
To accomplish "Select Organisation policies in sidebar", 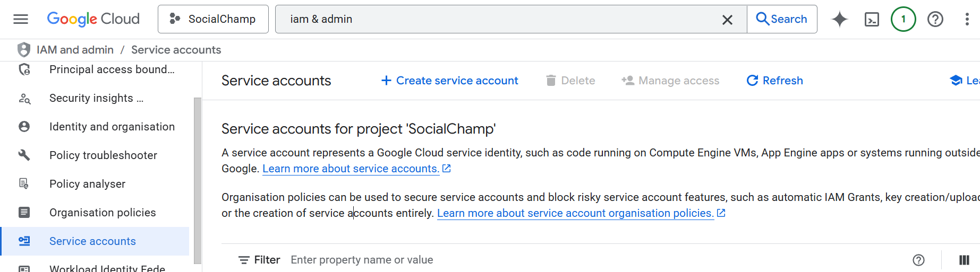I will [103, 213].
